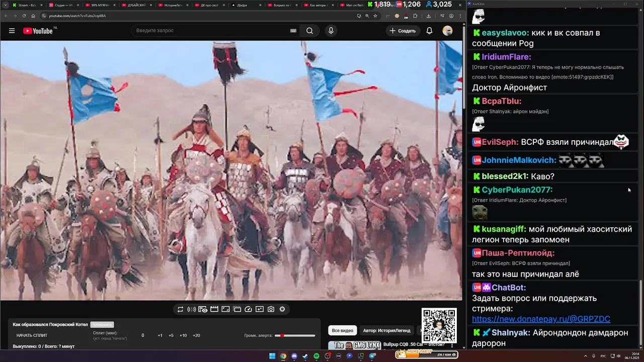Switch to the Men on Reddit browser tab
This screenshot has height=362, width=644.
click(x=352, y=5)
